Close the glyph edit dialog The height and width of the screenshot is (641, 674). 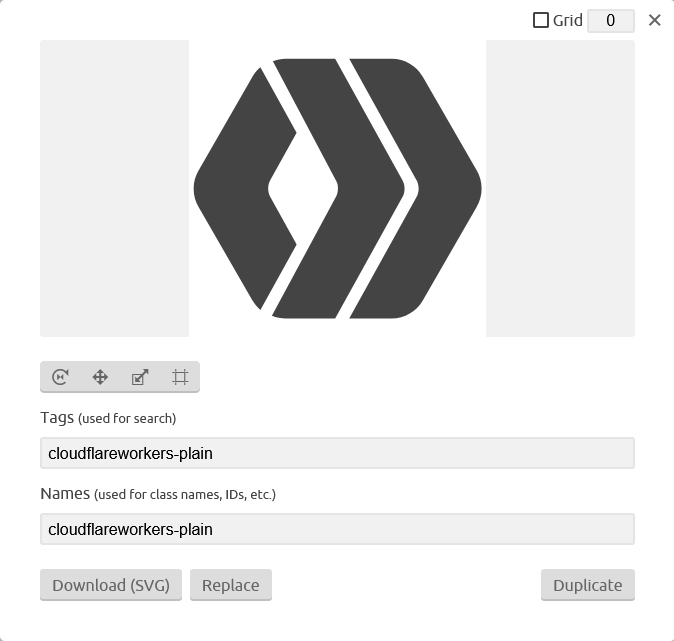point(655,20)
